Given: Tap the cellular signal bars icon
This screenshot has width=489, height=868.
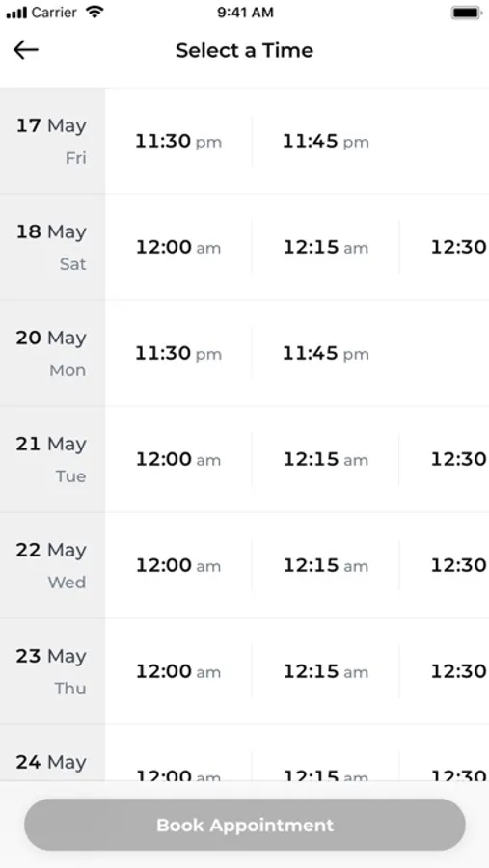Looking at the screenshot, I should 16,13.
